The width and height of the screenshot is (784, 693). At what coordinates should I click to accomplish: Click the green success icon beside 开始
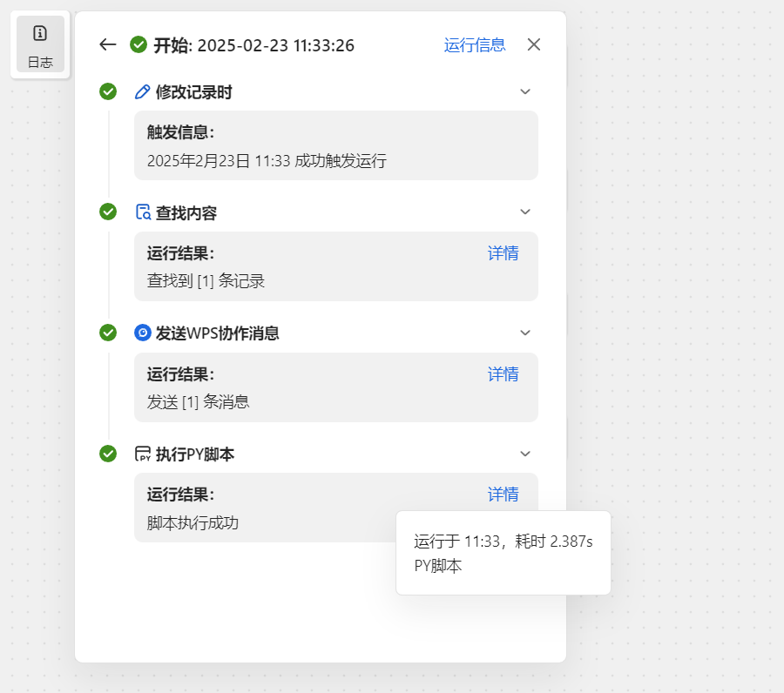point(139,44)
